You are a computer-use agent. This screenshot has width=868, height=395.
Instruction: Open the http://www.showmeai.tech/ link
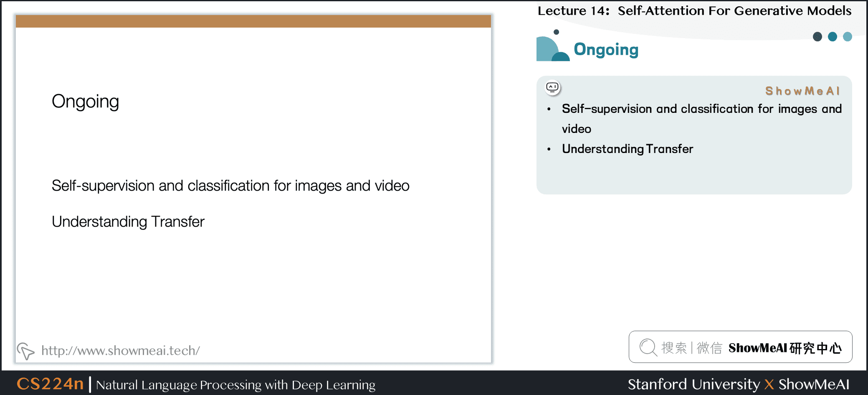point(120,350)
